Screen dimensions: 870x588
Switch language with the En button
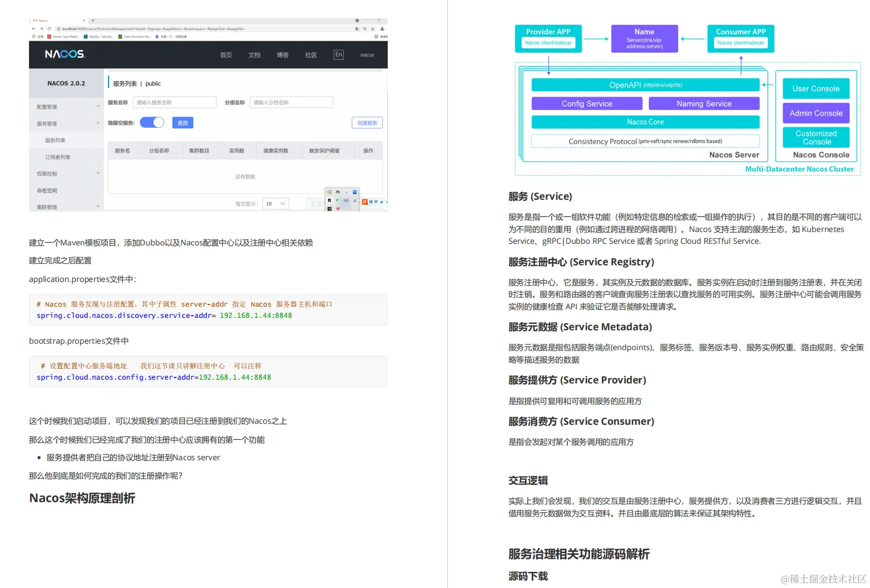click(x=338, y=55)
